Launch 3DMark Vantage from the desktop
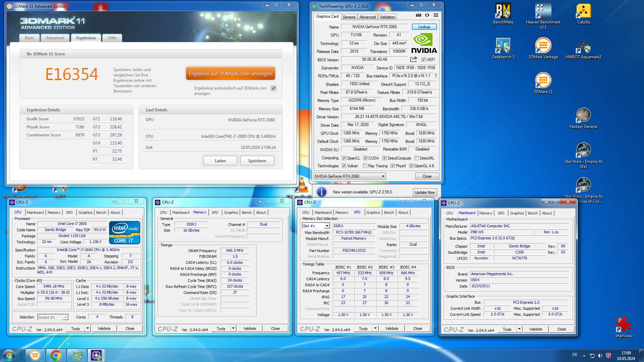644x362 pixels. coord(543,48)
